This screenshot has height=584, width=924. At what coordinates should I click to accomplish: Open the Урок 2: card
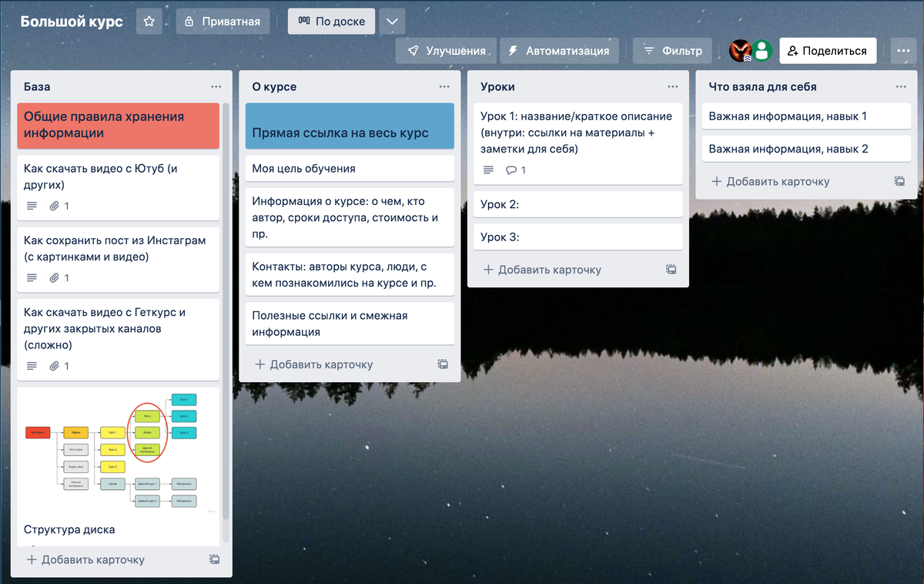tap(578, 204)
